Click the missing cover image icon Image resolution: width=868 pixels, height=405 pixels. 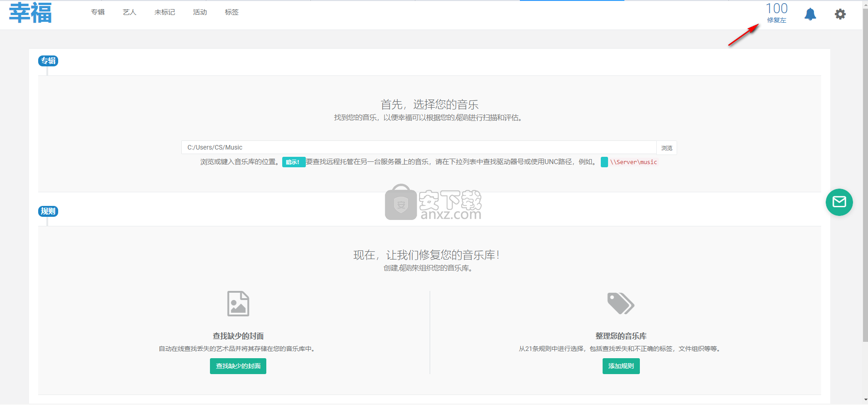point(238,303)
